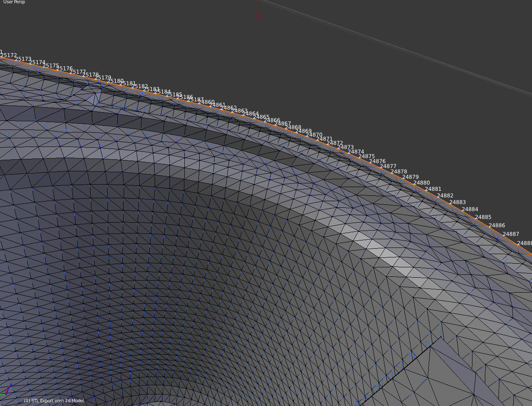Select vertex index label 24866
Viewport: 532px width, 406px height.
coord(272,120)
